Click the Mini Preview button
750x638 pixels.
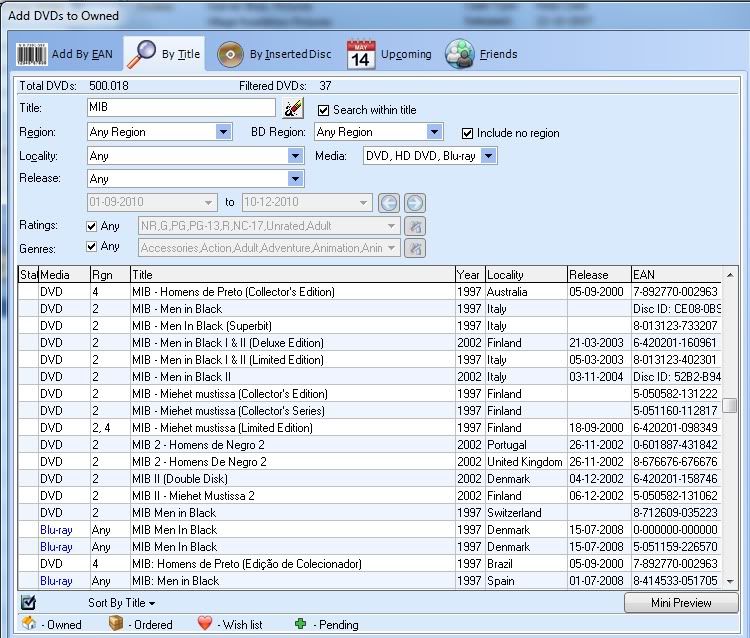click(681, 603)
